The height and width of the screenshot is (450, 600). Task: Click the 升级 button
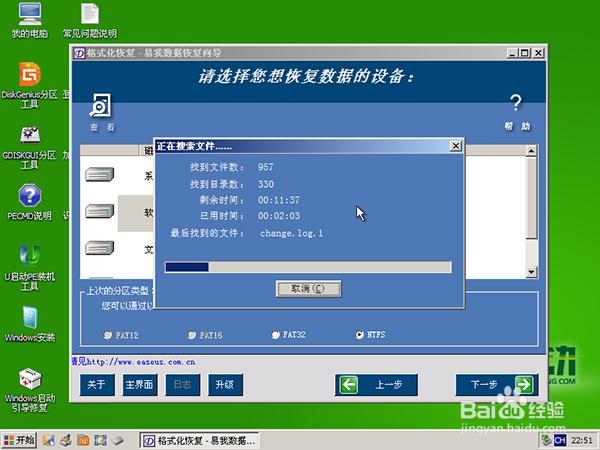225,385
